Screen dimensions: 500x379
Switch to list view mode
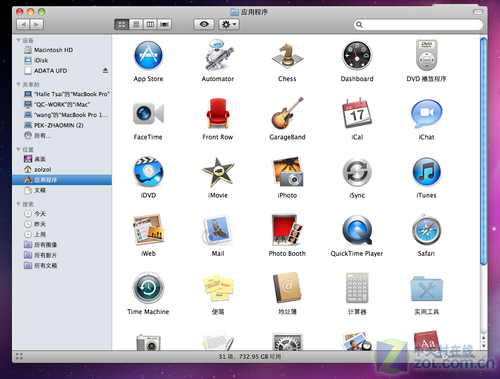pos(136,24)
